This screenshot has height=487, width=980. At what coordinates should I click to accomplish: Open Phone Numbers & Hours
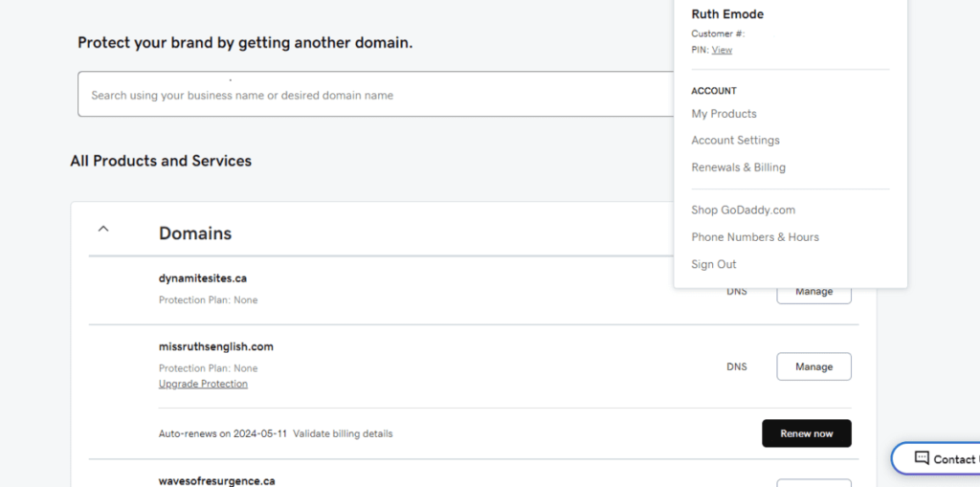(754, 237)
